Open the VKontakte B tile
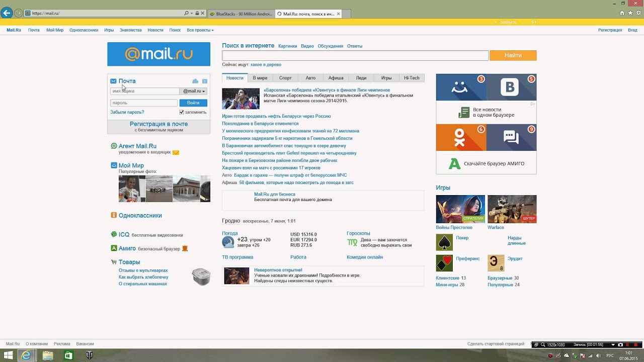The image size is (644, 362). pyautogui.click(x=511, y=87)
